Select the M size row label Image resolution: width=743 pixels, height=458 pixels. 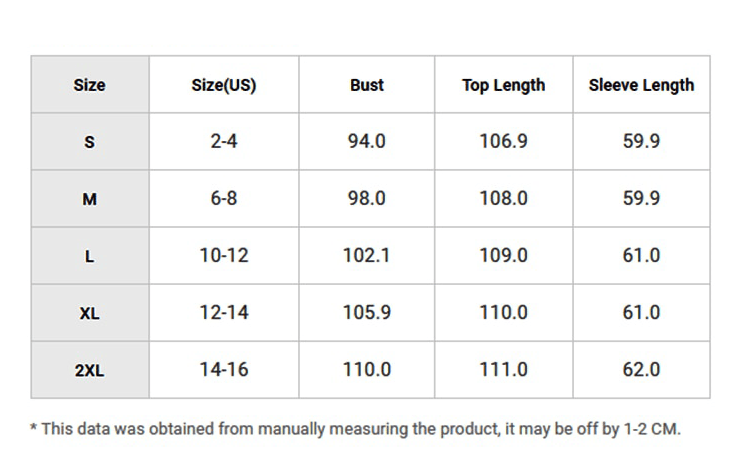[90, 199]
